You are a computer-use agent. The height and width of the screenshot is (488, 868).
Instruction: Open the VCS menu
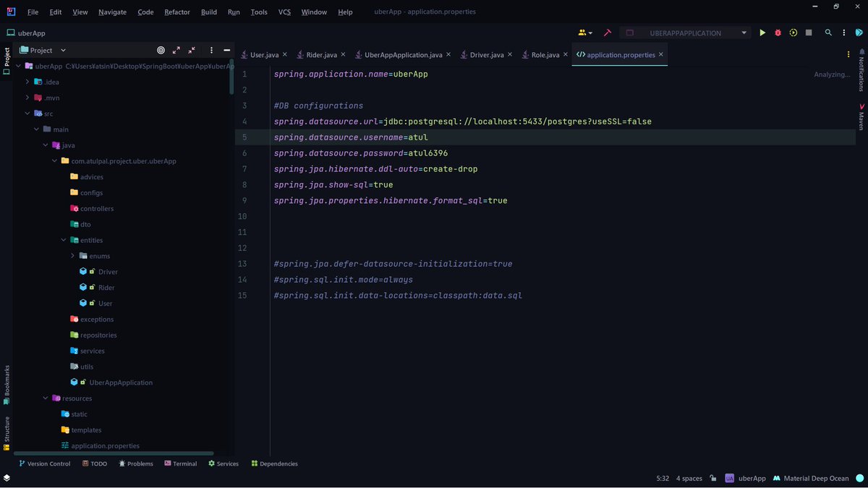tap(284, 12)
